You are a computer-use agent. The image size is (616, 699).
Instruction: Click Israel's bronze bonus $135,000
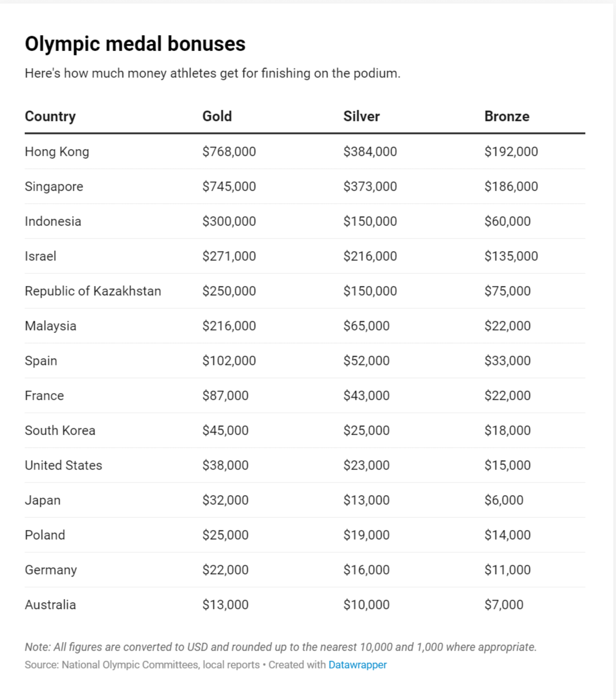coord(511,256)
